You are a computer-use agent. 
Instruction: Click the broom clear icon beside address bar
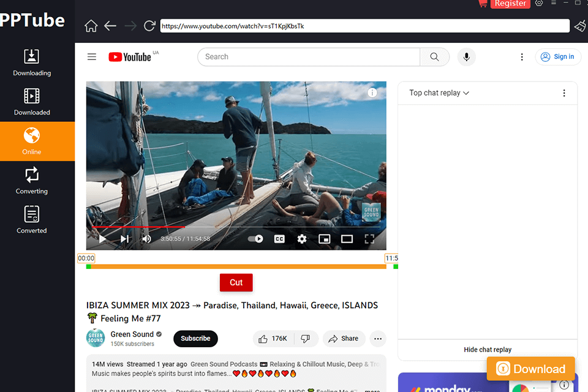pos(581,26)
